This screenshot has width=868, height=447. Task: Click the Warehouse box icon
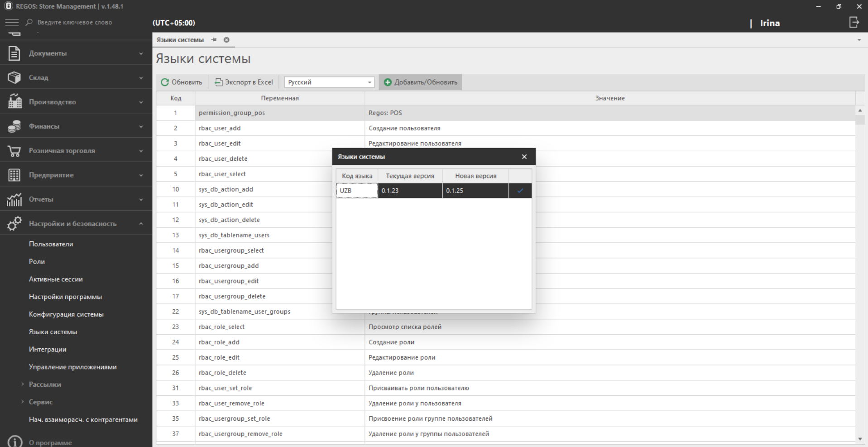click(x=14, y=78)
